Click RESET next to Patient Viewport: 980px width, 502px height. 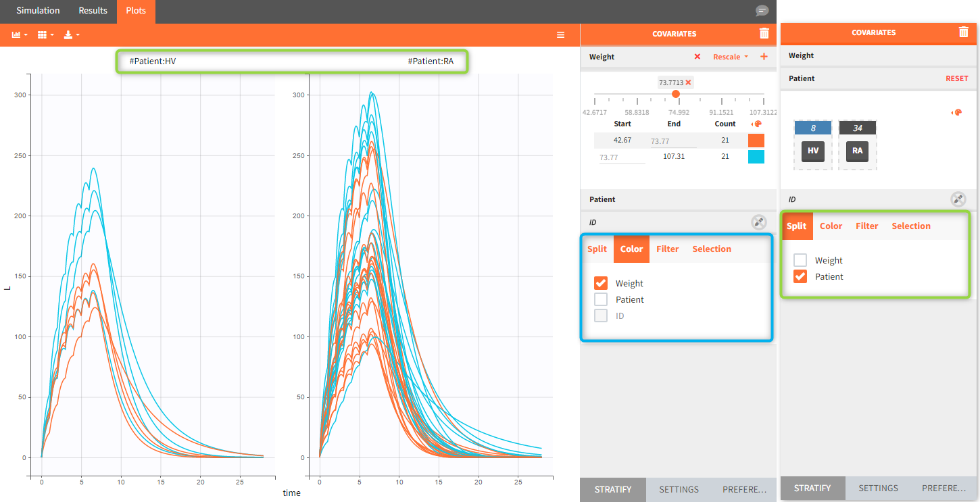pos(956,78)
